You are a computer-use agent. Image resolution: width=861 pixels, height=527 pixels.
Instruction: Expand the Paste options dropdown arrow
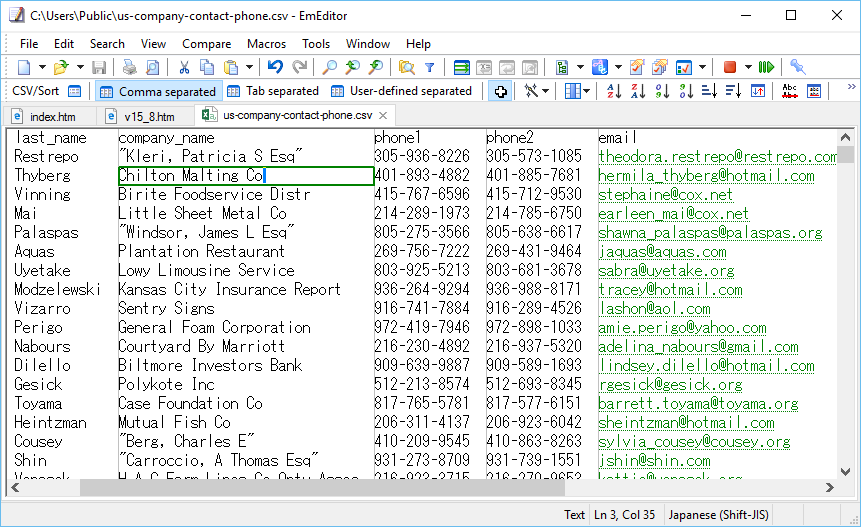(x=249, y=68)
